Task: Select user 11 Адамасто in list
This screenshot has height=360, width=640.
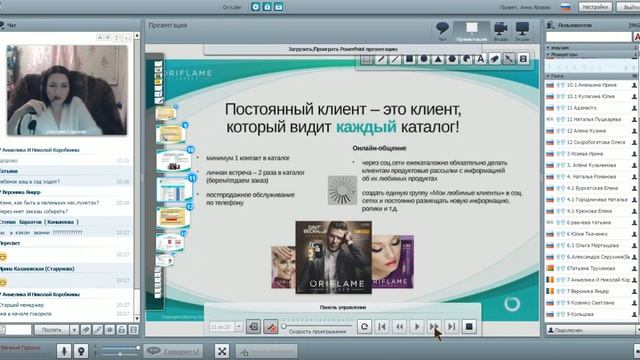Action: point(591,108)
